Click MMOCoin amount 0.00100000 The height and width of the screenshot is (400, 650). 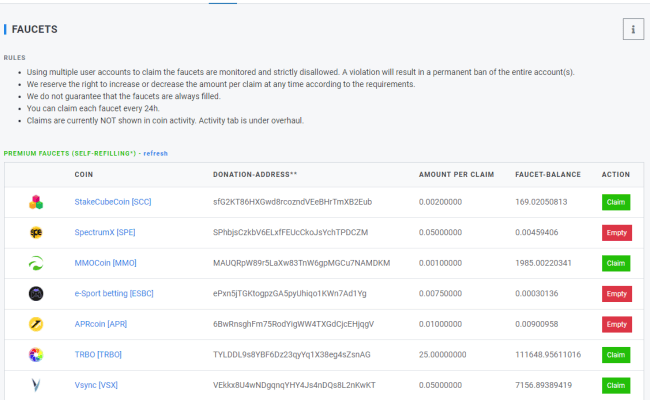click(x=440, y=263)
